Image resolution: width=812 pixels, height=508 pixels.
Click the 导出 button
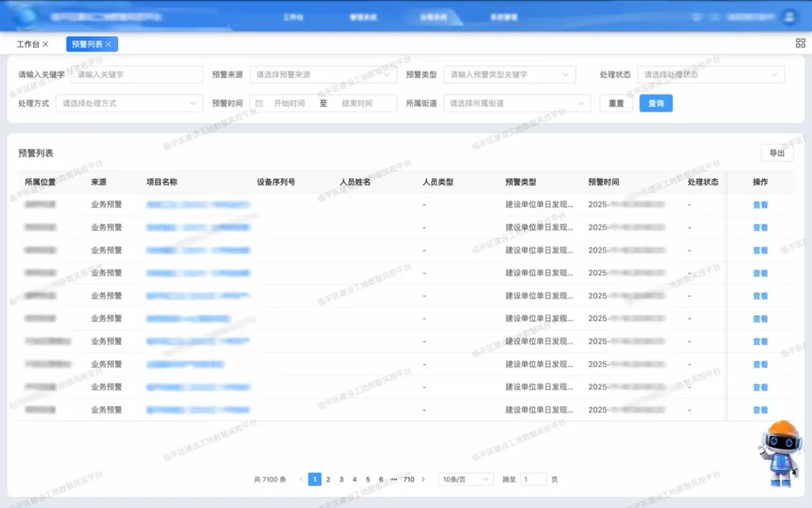[x=777, y=153]
